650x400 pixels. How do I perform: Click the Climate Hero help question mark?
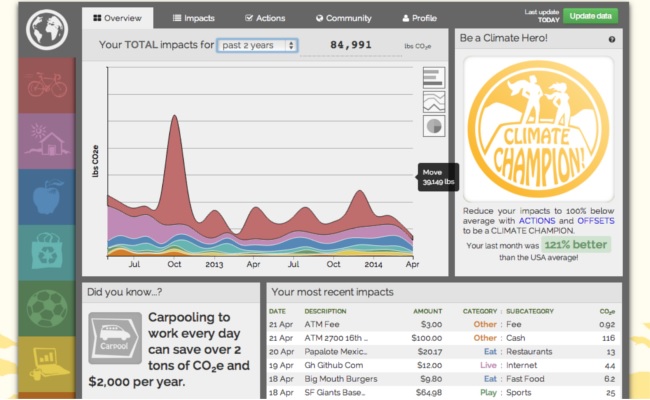612,39
